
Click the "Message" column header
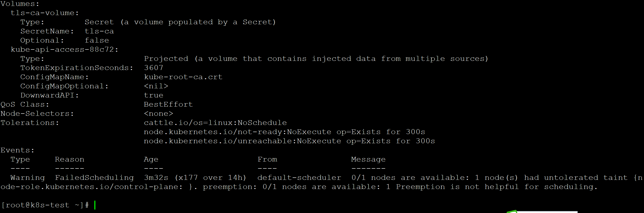click(x=368, y=159)
